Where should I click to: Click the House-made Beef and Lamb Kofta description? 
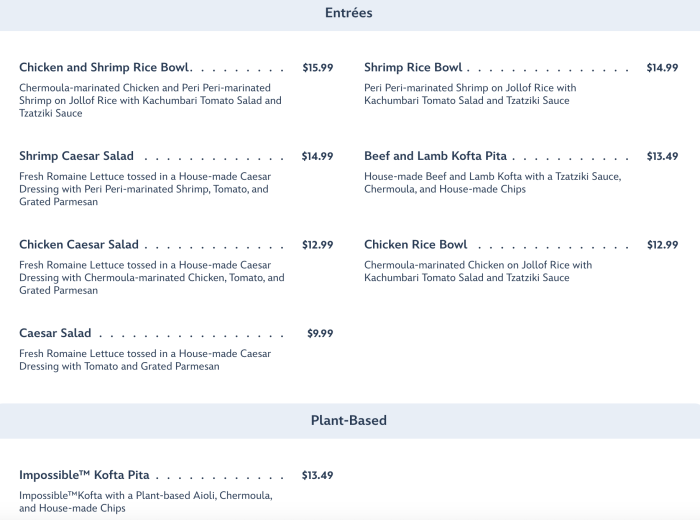pyautogui.click(x=492, y=183)
